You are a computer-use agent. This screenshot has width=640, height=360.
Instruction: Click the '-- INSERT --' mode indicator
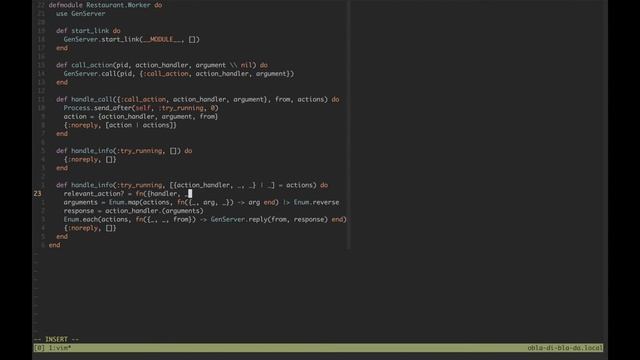point(56,339)
